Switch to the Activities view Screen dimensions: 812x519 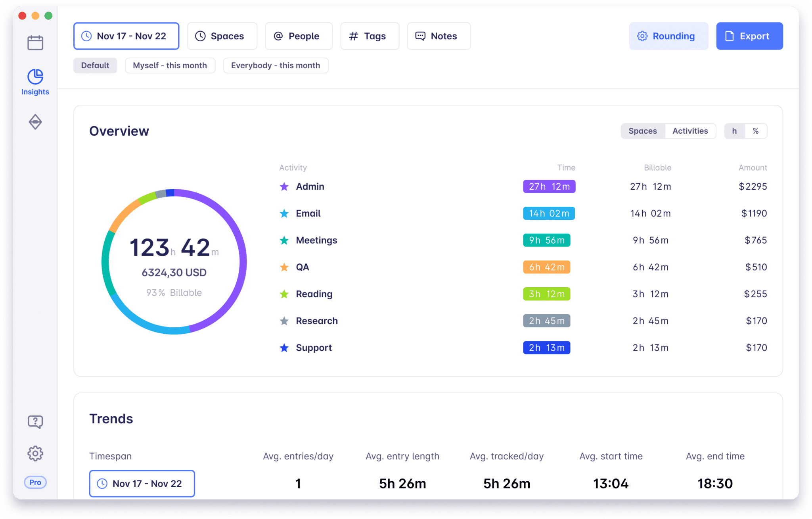689,131
